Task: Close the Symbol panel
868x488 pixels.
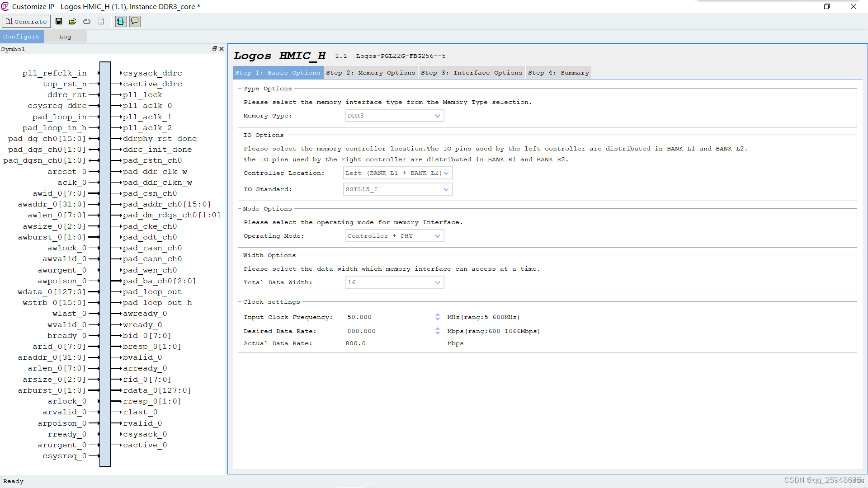Action: tap(222, 49)
